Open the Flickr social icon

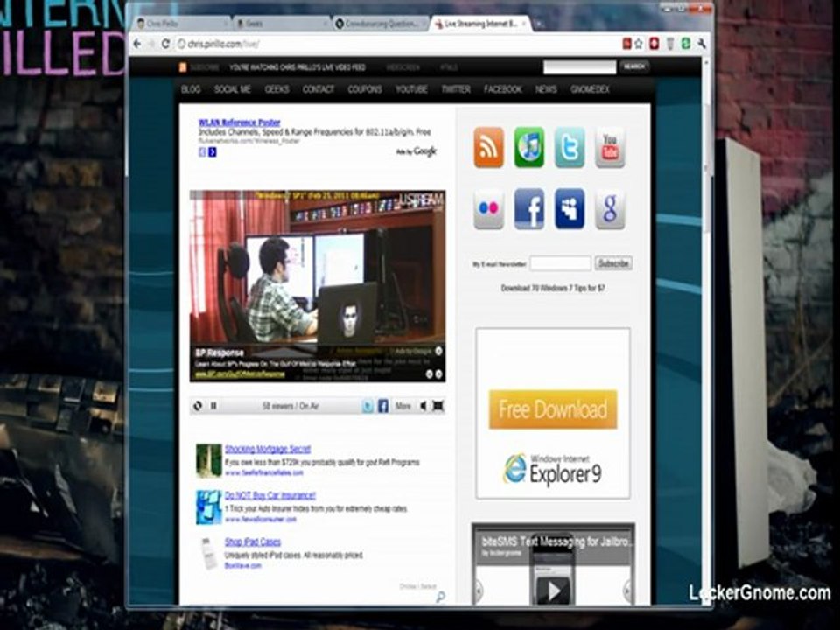[x=488, y=209]
